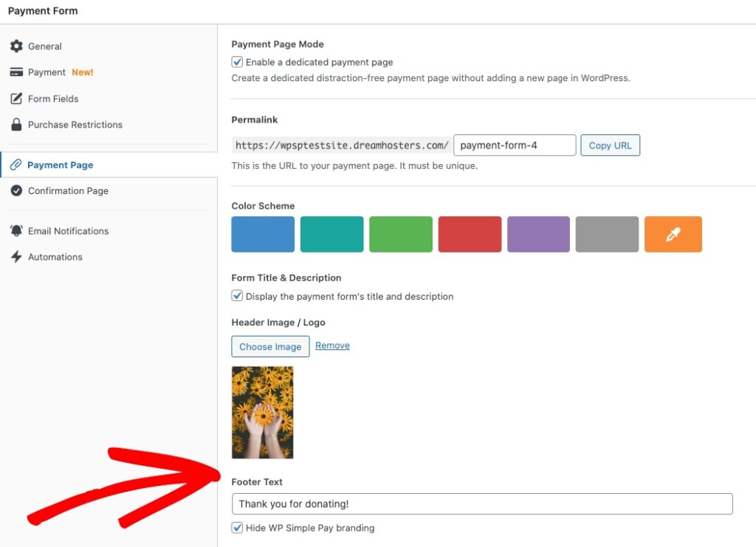Click the permalink slug input field
Viewport: 756px width, 547px height.
(515, 145)
